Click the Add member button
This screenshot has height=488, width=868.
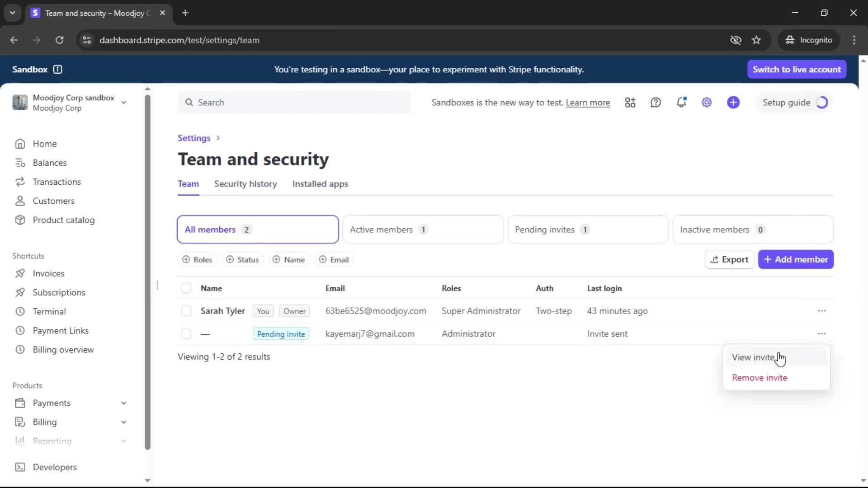coord(796,259)
